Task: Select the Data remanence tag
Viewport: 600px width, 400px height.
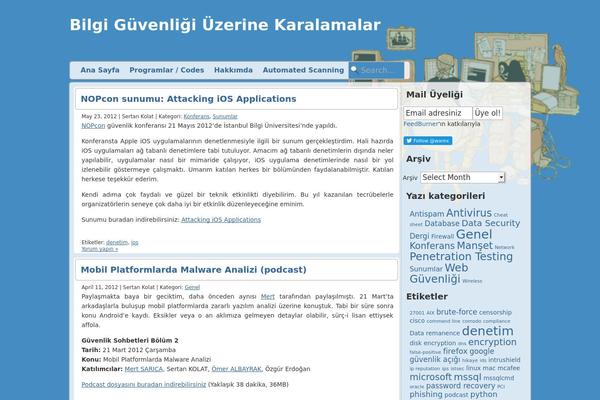Action: (x=434, y=333)
